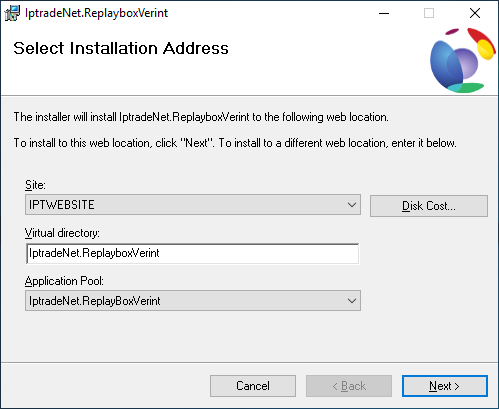Click the installer description text line
This screenshot has width=499, height=409.
pyautogui.click(x=201, y=117)
